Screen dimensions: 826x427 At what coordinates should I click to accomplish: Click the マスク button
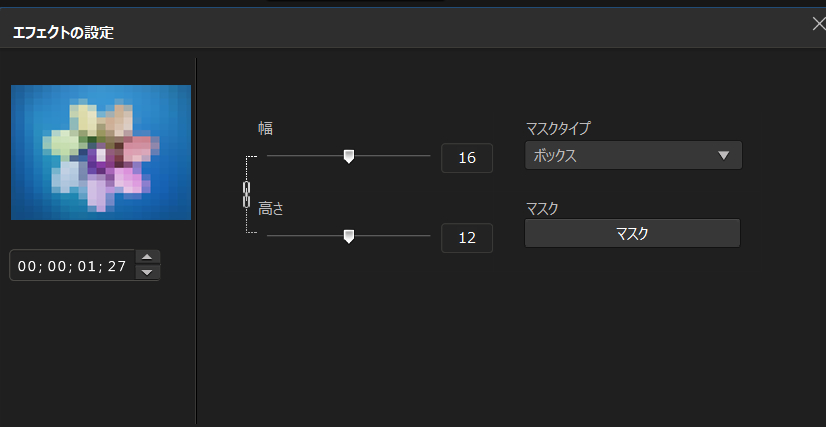632,233
